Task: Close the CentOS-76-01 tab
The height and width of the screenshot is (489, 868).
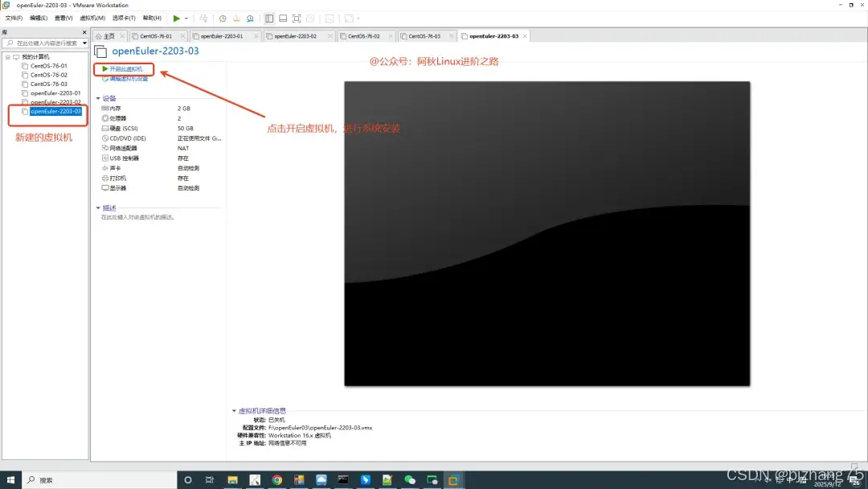Action: pos(182,36)
